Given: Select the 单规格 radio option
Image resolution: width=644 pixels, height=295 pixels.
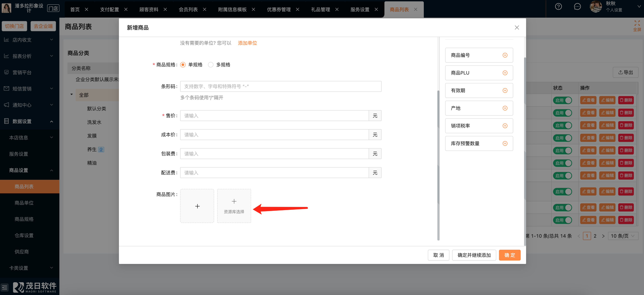Looking at the screenshot, I should click(x=183, y=65).
